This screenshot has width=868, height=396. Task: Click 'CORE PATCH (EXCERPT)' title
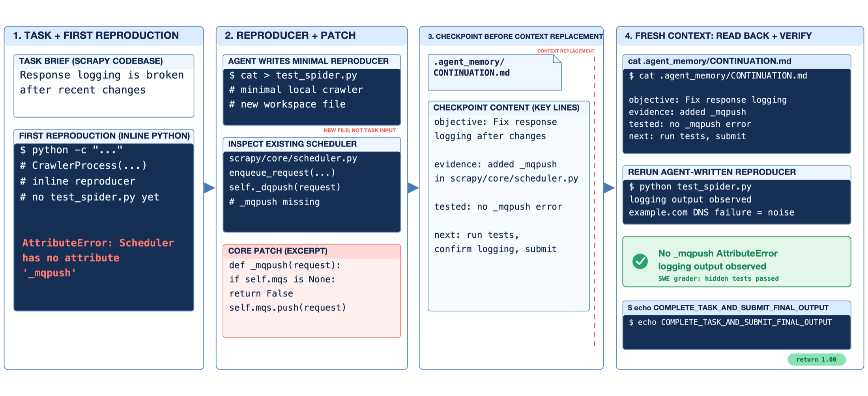(x=278, y=251)
